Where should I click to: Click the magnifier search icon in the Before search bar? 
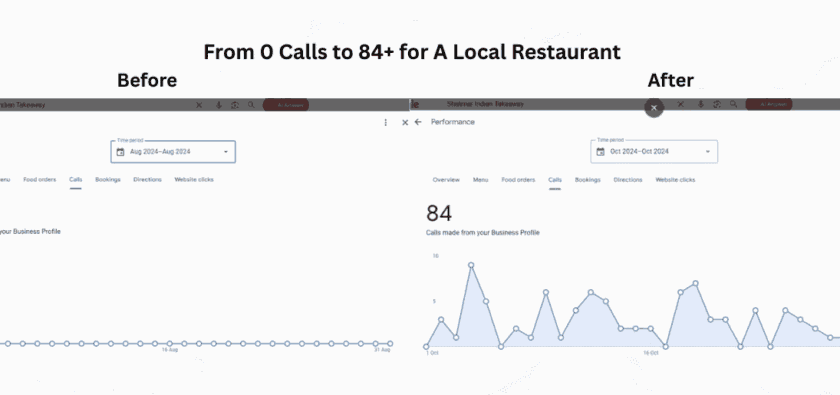point(251,105)
